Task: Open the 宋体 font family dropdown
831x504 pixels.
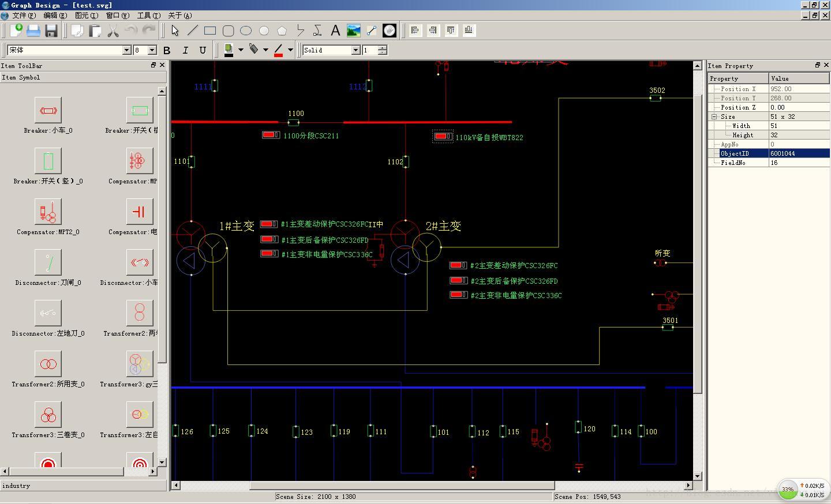Action: (x=126, y=50)
